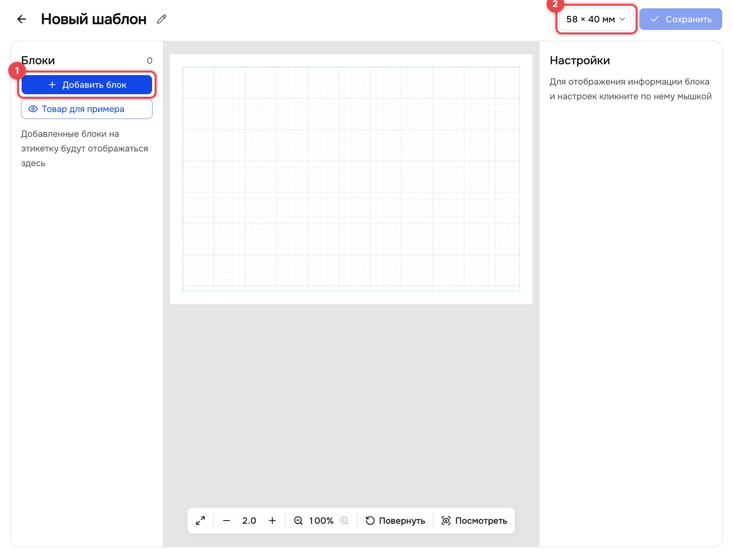
Task: Click the 100% zoom value
Action: coord(321,521)
